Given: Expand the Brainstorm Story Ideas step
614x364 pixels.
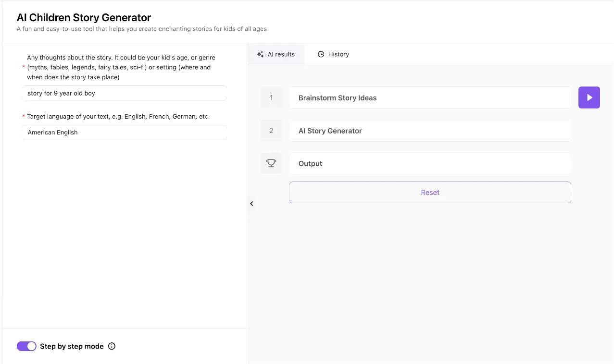Looking at the screenshot, I should [x=430, y=98].
